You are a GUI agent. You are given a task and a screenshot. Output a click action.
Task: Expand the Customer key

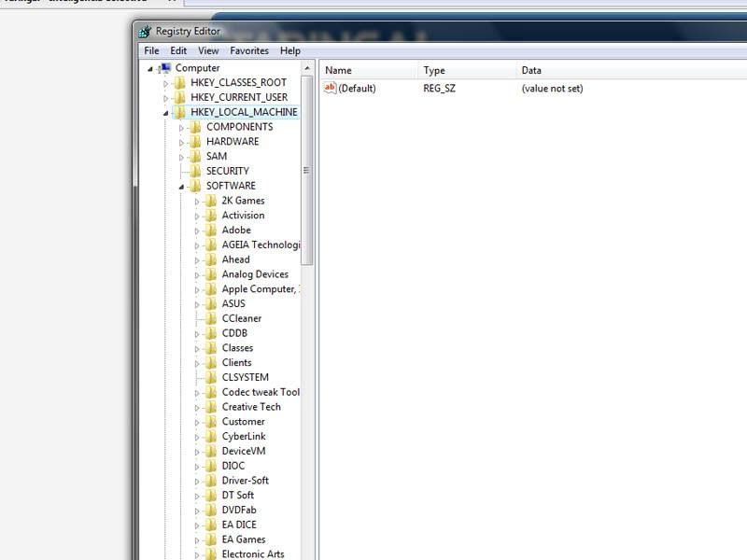click(x=196, y=423)
